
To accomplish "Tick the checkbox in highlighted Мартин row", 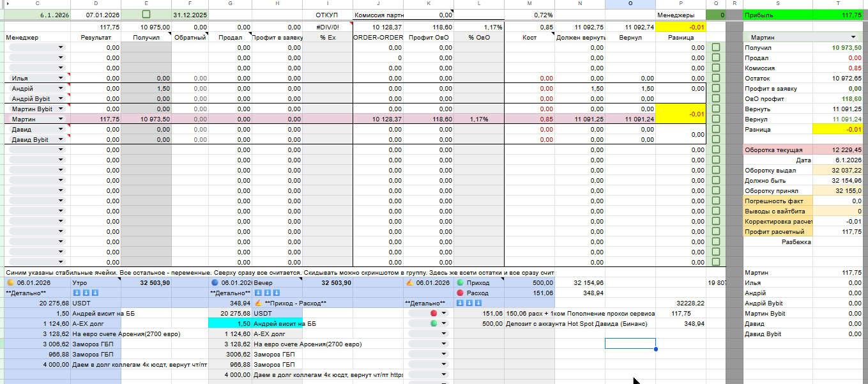I will [715, 119].
